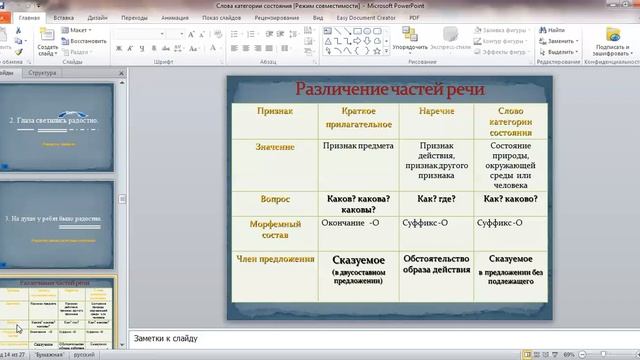Viewport: 640px width, 360px height.
Task: Click the zoom out minus button
Action: coord(582,355)
